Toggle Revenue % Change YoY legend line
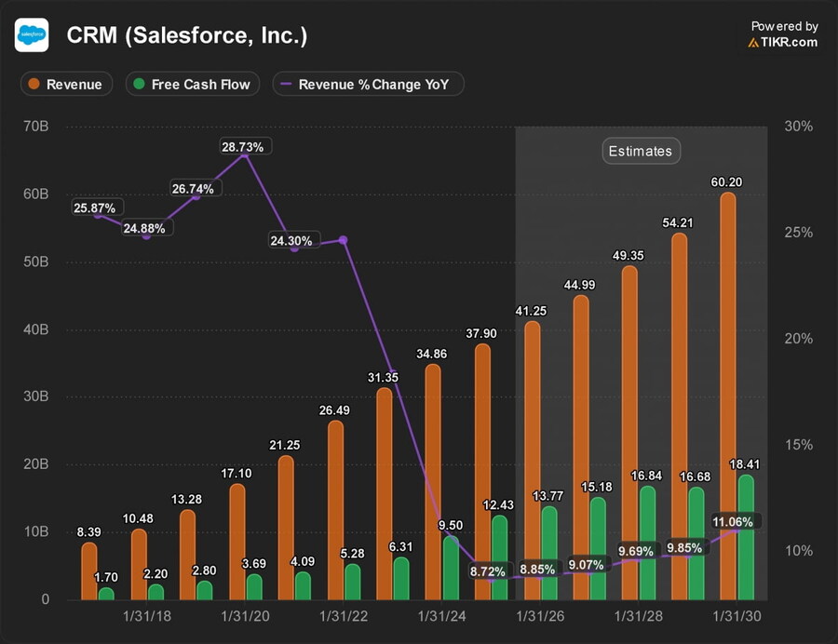Viewport: 838px width, 644px height. 369,84
